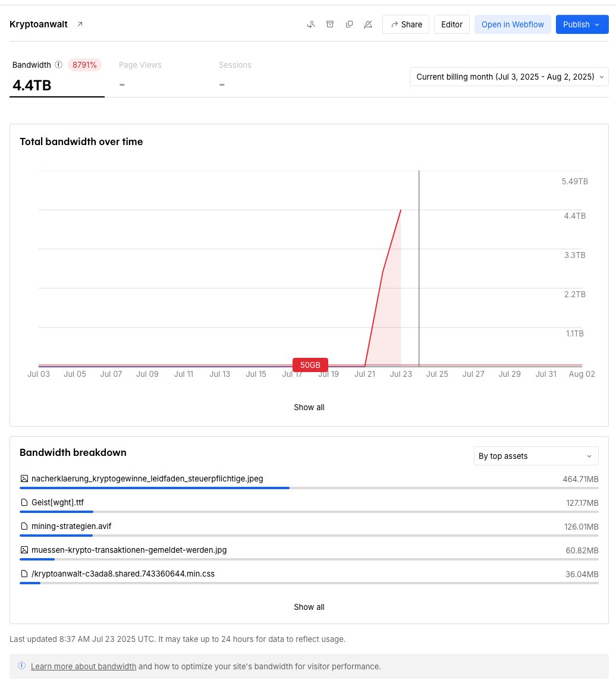Open the billing month date range dropdown
This screenshot has width=616, height=699.
coord(508,77)
